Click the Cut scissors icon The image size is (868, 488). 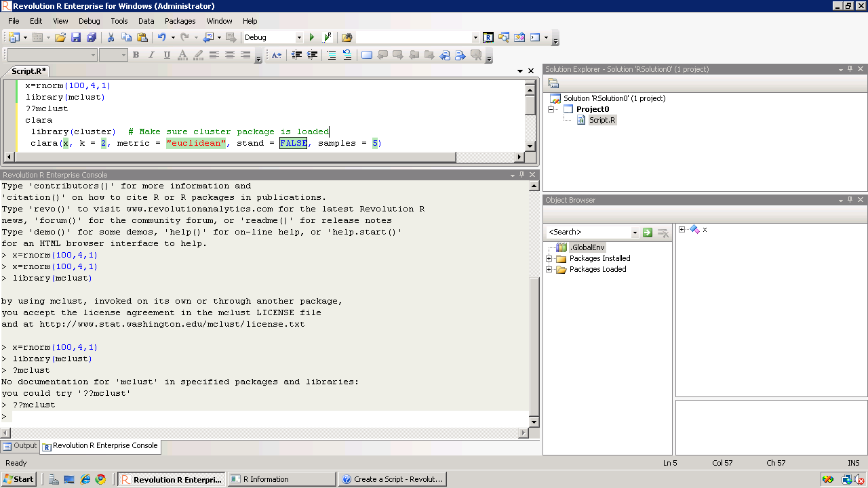coord(111,37)
